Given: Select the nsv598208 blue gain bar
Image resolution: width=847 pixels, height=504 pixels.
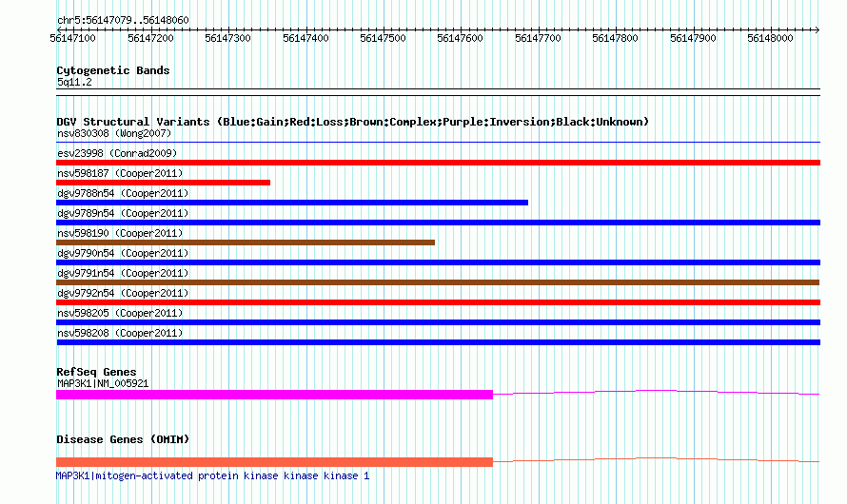Looking at the screenshot, I should [x=438, y=342].
